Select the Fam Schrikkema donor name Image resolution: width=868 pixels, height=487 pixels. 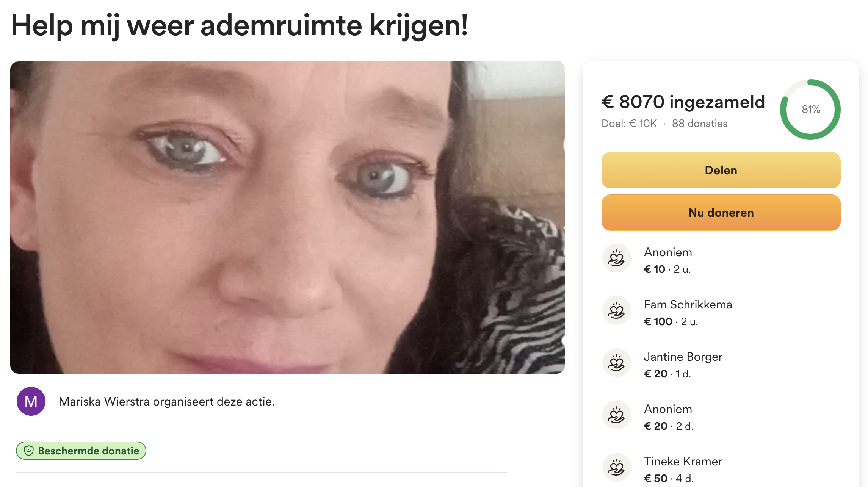pyautogui.click(x=688, y=304)
